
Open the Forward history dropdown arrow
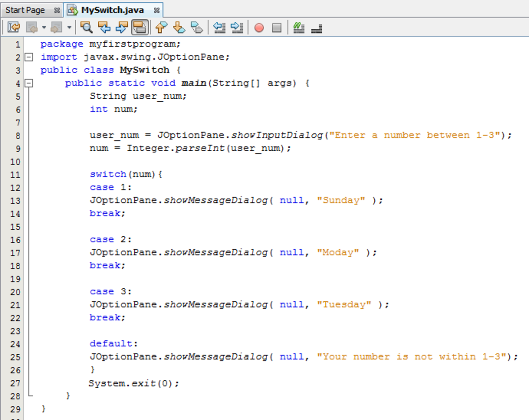click(x=69, y=28)
